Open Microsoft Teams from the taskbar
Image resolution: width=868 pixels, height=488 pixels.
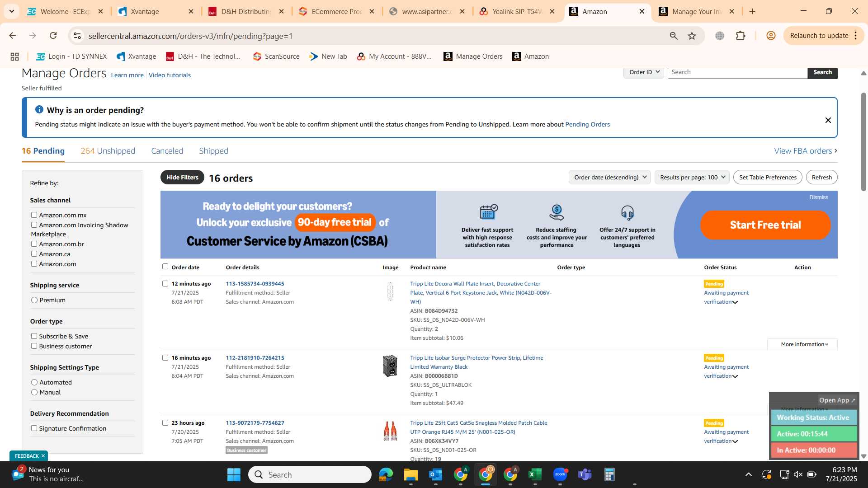coord(585,474)
